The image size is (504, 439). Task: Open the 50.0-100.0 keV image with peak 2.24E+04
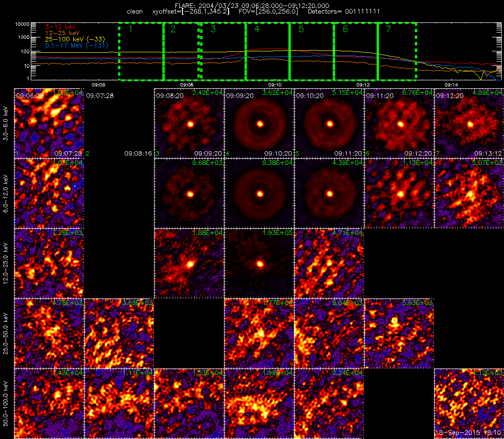(329, 404)
